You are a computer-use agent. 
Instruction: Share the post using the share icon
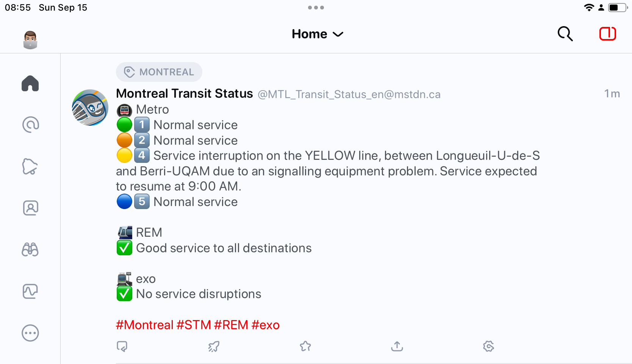point(397,346)
